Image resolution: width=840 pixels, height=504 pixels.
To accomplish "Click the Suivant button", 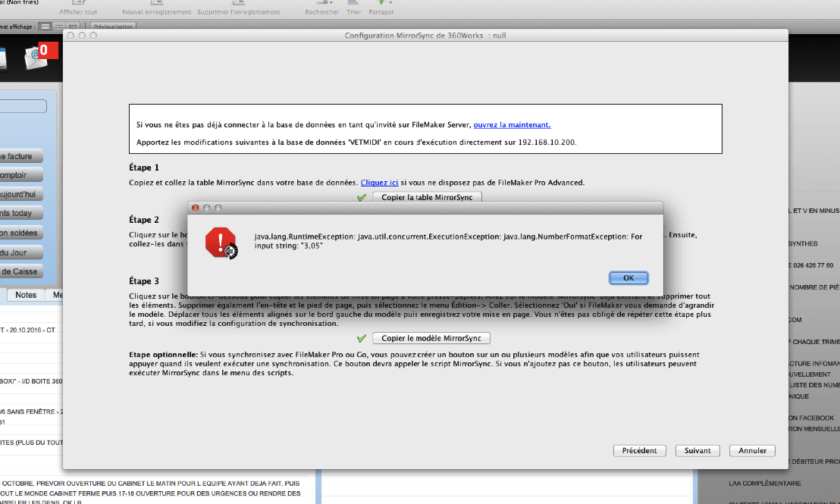I will (697, 450).
